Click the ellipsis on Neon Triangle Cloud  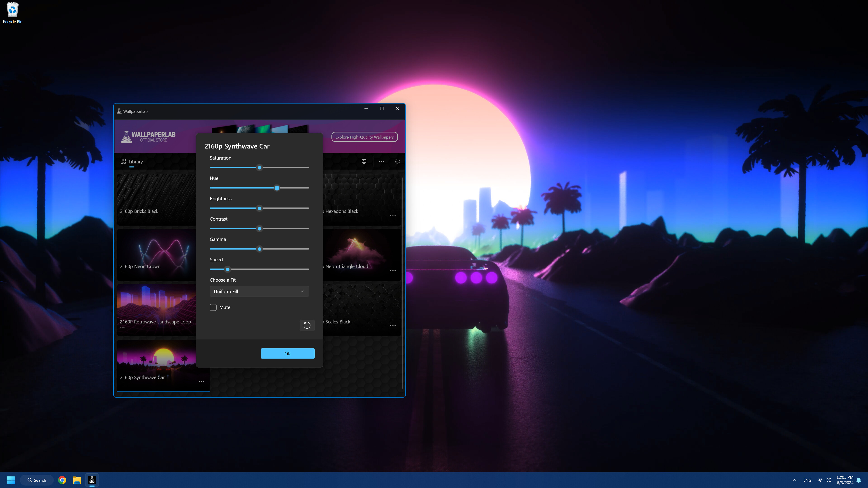pyautogui.click(x=393, y=270)
